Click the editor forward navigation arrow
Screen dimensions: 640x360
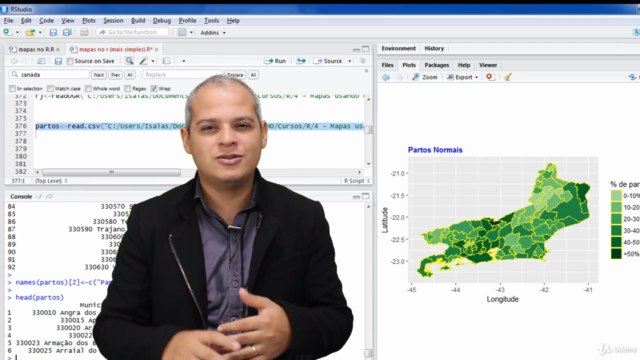pos(24,61)
